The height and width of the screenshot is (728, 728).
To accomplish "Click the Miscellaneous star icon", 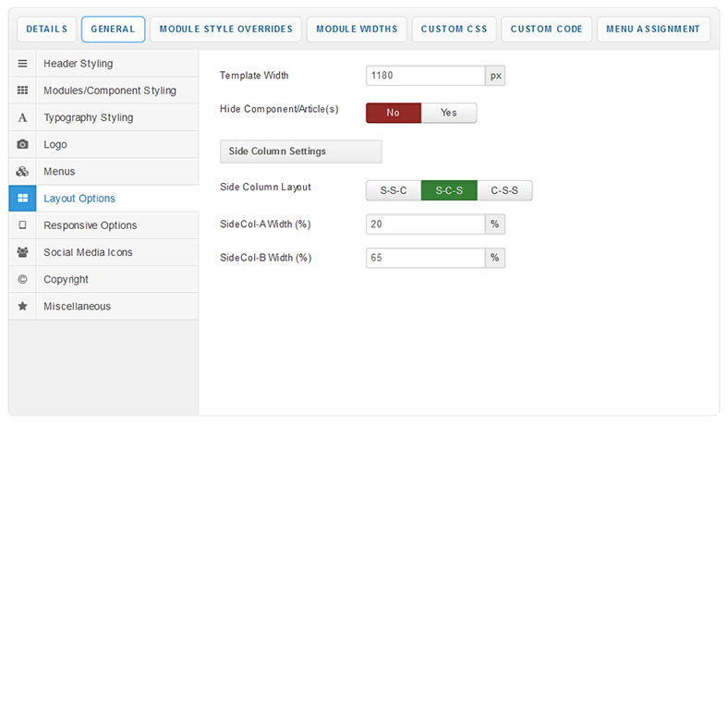I will [x=22, y=306].
